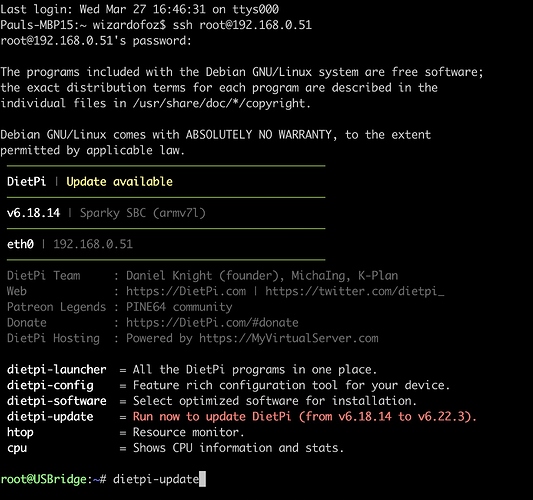Click the https://DietPi.com/#donate donate link
Image resolution: width=533 pixels, height=500 pixels.
[x=212, y=323]
